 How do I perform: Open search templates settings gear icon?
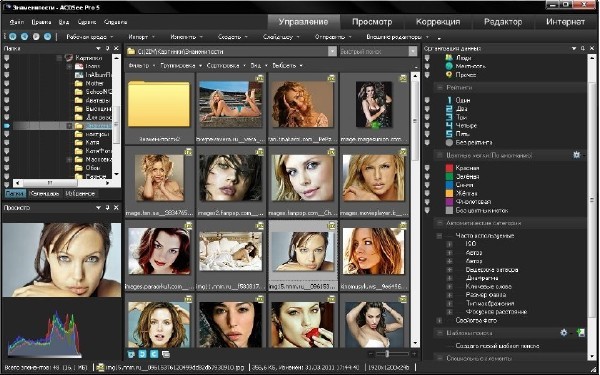pos(563,333)
